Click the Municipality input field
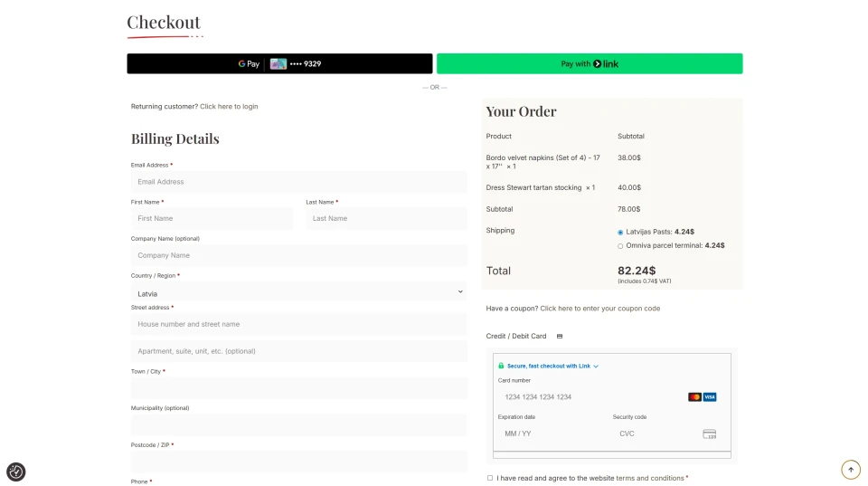868x486 pixels. [299, 425]
